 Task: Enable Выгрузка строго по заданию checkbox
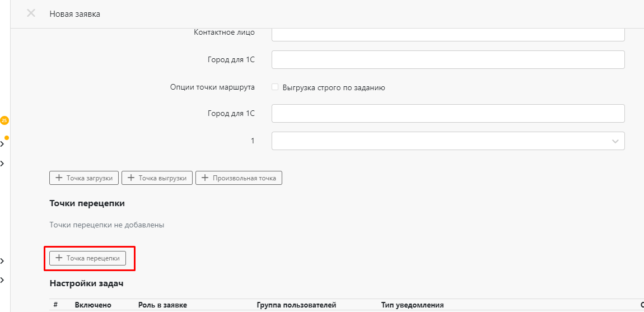pos(275,87)
